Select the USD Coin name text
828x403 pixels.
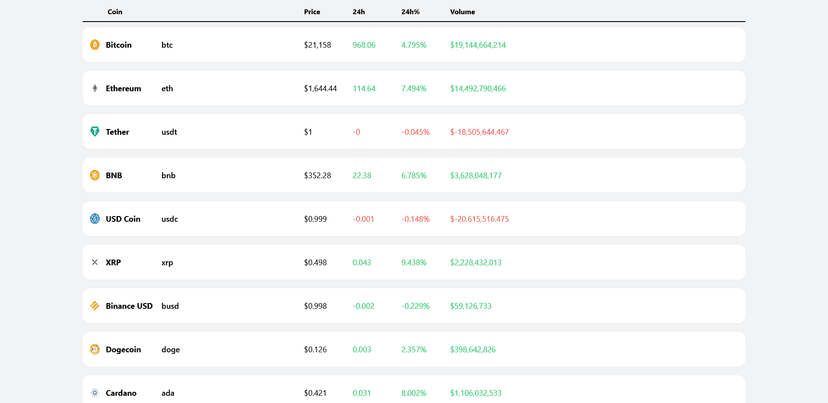(x=123, y=219)
